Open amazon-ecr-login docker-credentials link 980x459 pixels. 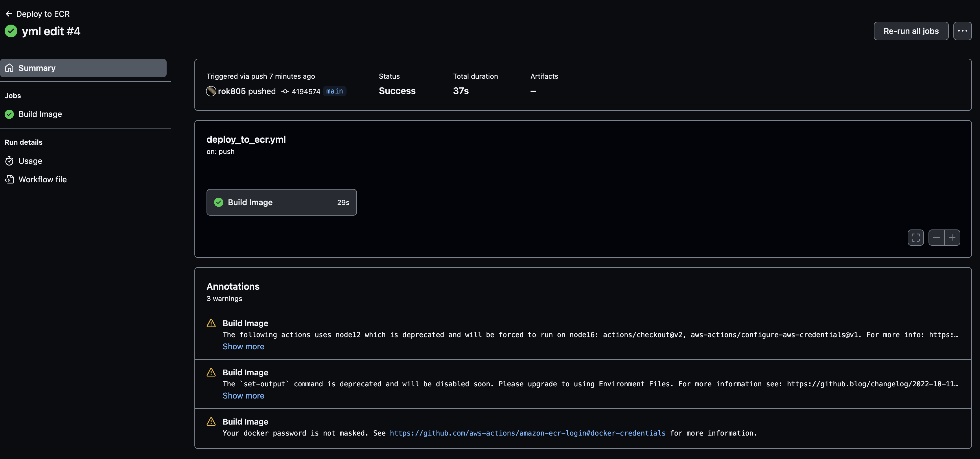point(527,433)
